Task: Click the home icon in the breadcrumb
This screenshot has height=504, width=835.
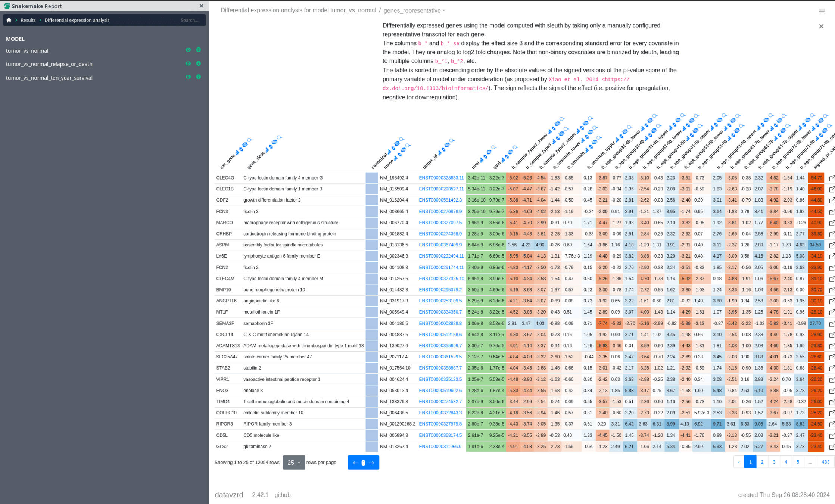Action: 9,20
